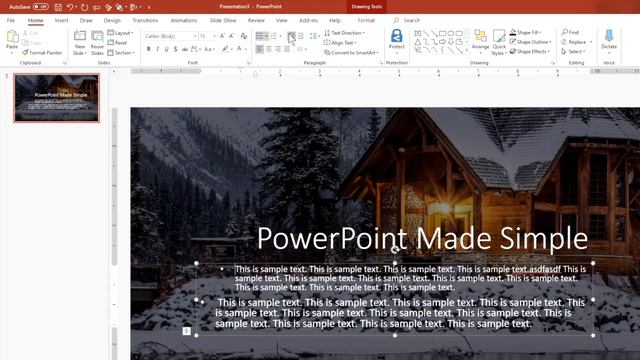Toggle Underline formatting

pyautogui.click(x=167, y=49)
